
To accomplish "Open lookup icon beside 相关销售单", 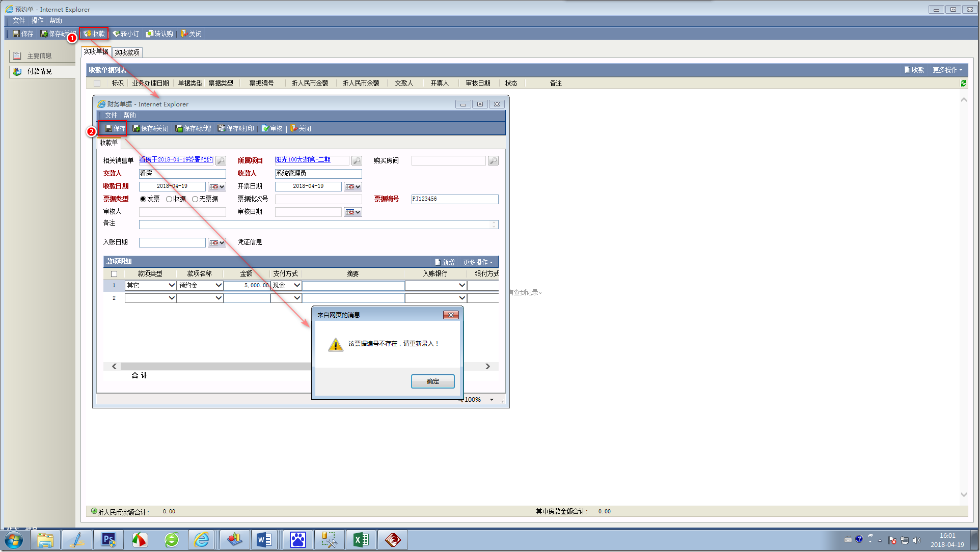I will [x=221, y=160].
